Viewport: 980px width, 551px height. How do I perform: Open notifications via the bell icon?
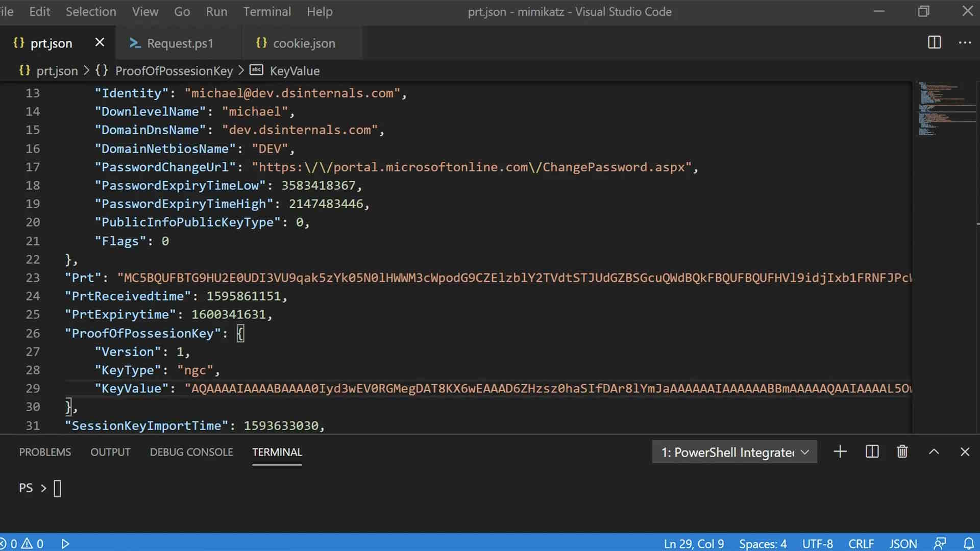[969, 543]
